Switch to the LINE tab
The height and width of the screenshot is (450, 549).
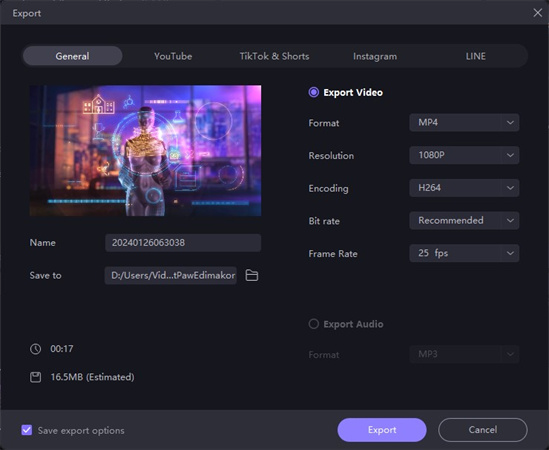coord(475,56)
